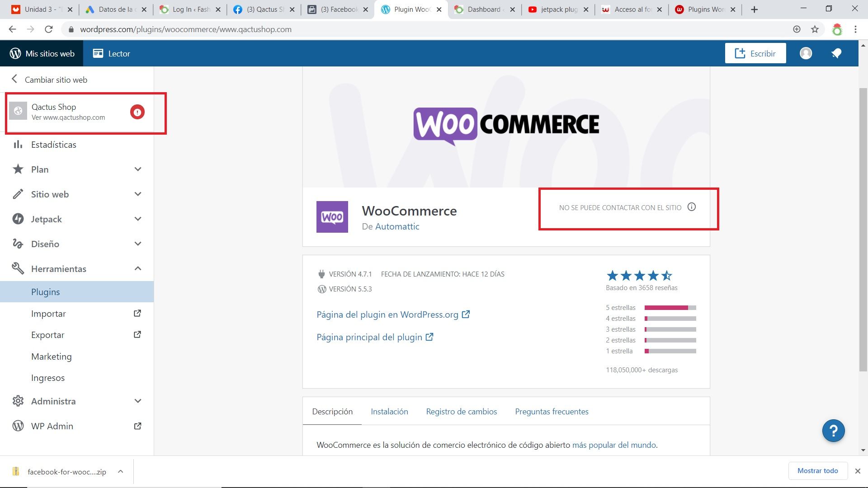The image size is (868, 488).
Task: Close the Plugin WooCommerce browser tab
Action: click(439, 9)
